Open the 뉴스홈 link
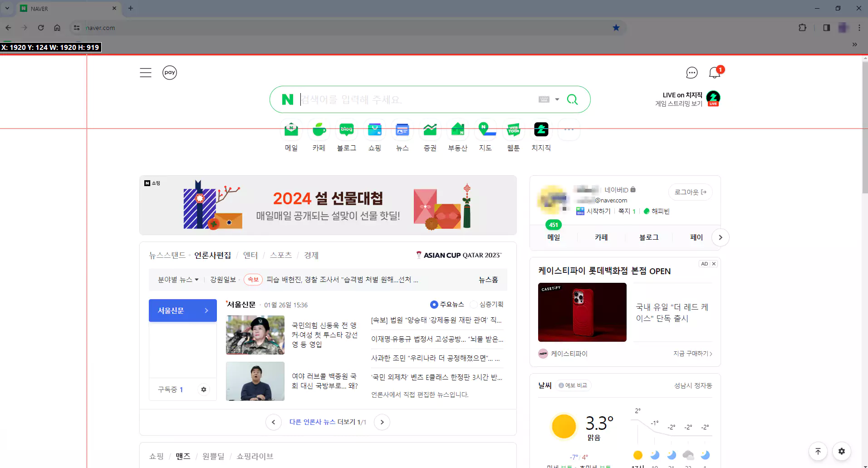This screenshot has height=468, width=868. 488,280
